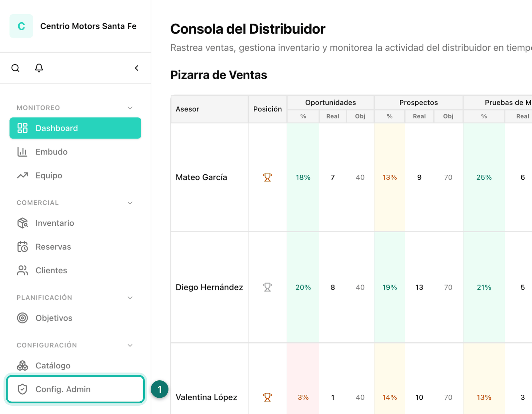This screenshot has width=532, height=414.
Task: Click Diego Hernández's 21% cell
Action: [x=484, y=287]
